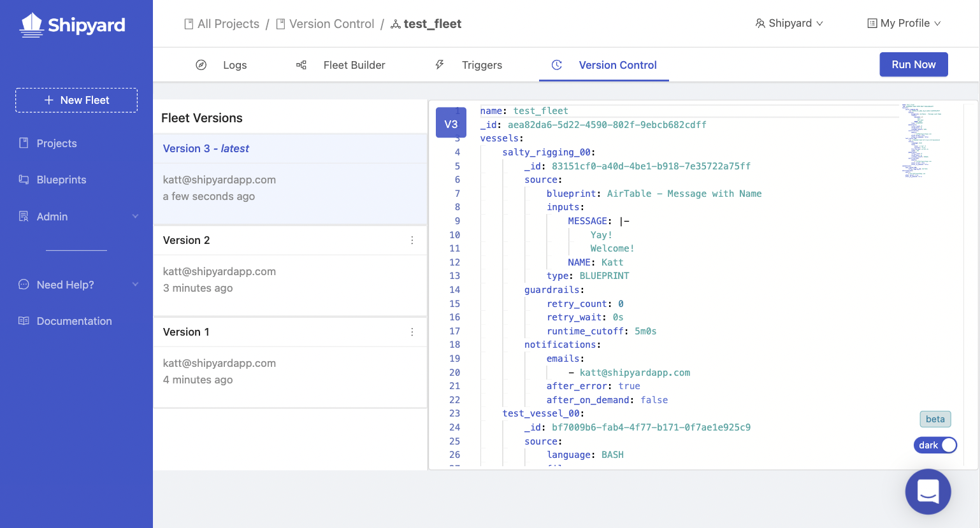Click 'after_error: true' code line

tap(593, 386)
